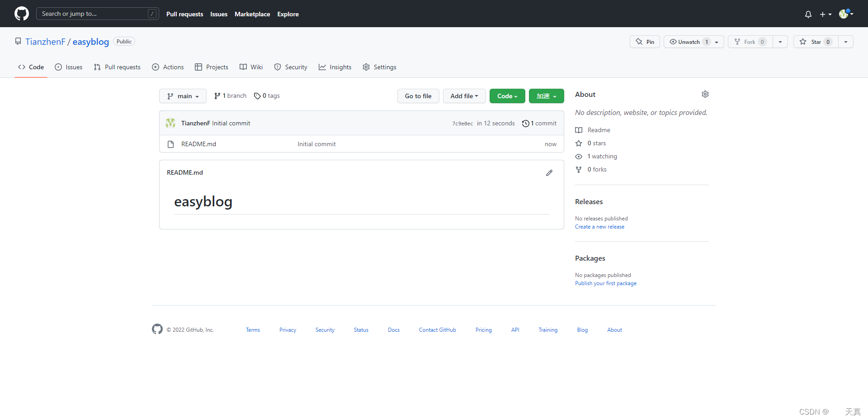Viewport: 868px width, 420px height.
Task: Open the footer Blog link
Action: click(x=582, y=330)
